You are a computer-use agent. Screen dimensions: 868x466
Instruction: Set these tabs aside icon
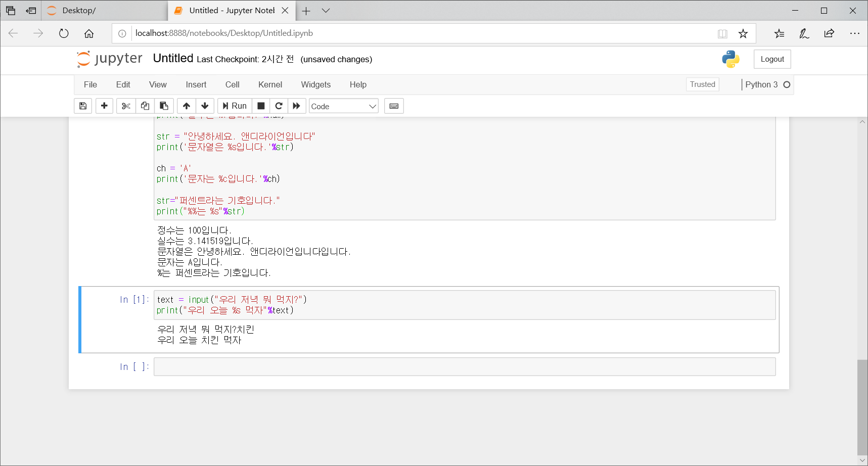point(31,11)
